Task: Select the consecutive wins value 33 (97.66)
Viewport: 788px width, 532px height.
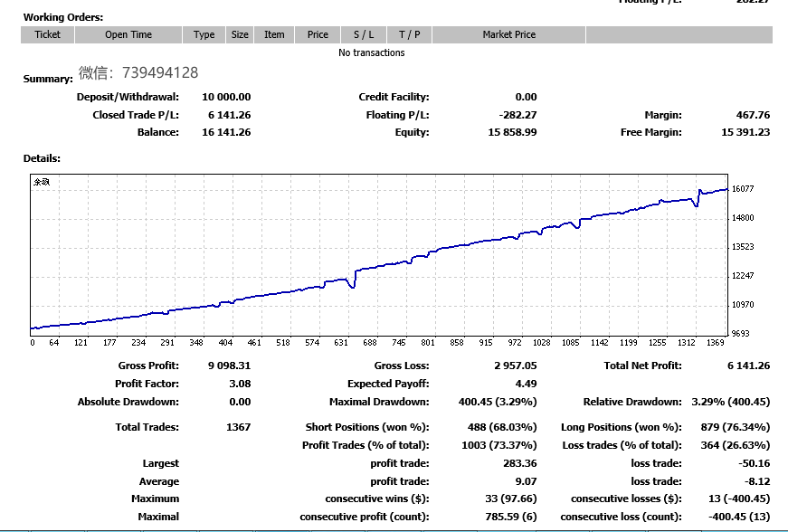Action: [x=511, y=499]
